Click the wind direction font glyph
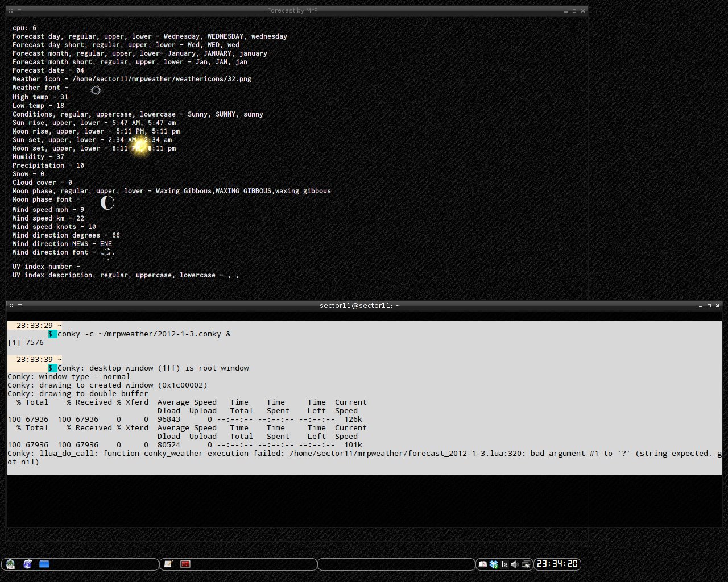 pos(107,254)
